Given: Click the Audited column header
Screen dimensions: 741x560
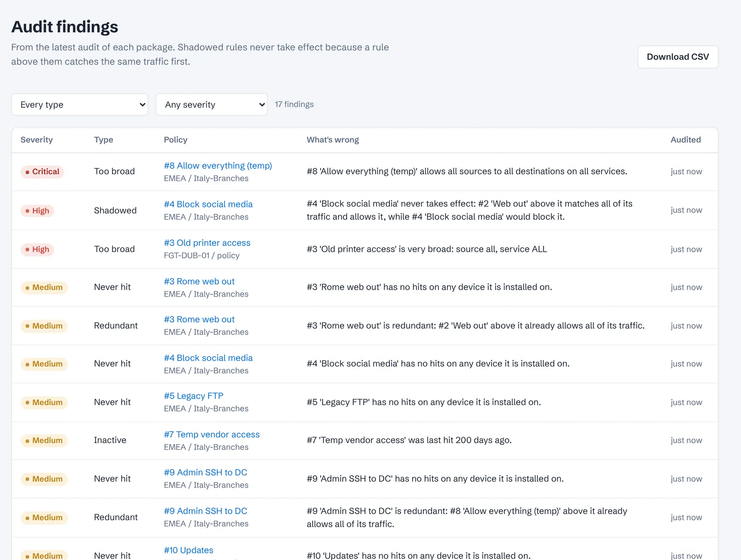Looking at the screenshot, I should click(x=686, y=140).
